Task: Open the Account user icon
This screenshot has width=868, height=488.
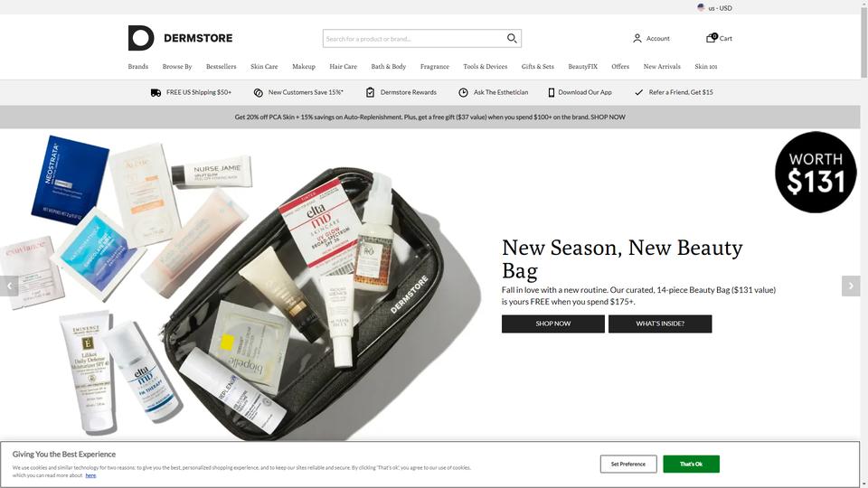Action: 637,38
